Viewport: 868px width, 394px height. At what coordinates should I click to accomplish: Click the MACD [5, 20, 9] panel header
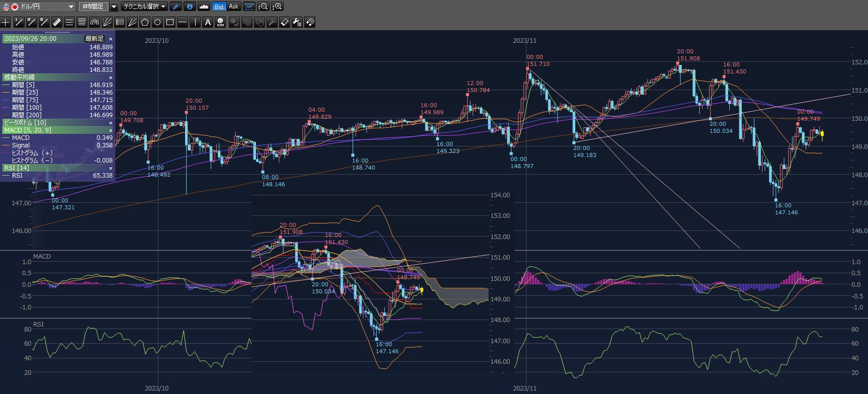[28, 130]
